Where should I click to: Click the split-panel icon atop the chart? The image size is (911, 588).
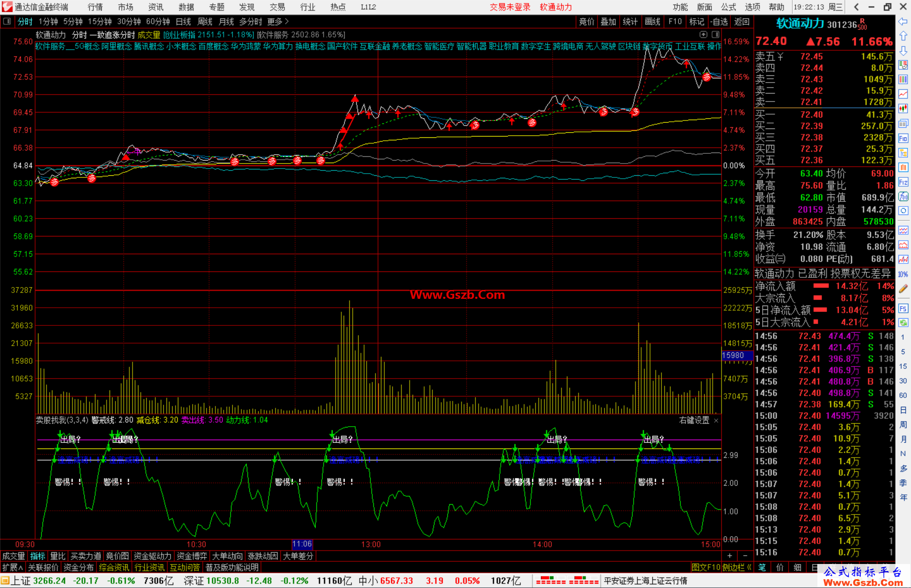point(716,35)
